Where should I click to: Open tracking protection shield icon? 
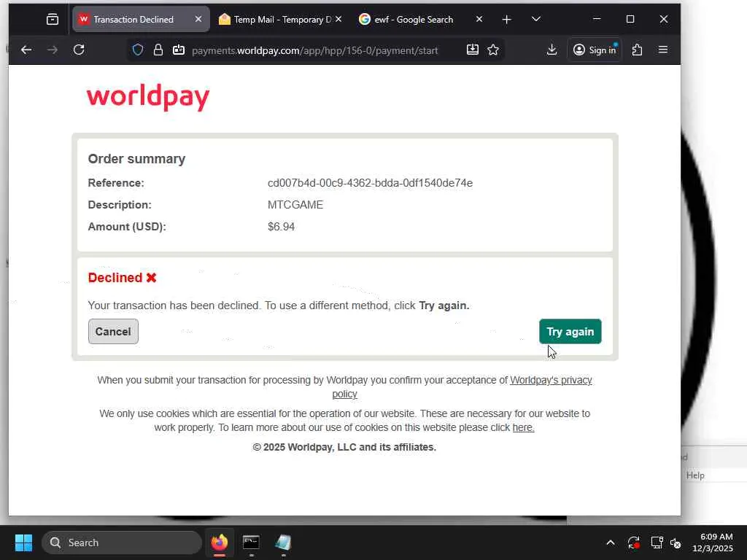(x=138, y=50)
